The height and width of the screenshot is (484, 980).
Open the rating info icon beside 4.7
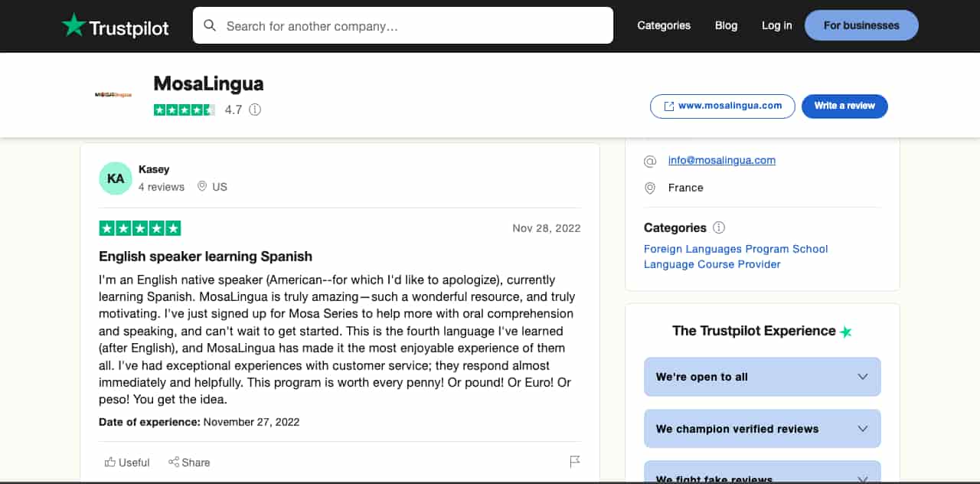(255, 110)
